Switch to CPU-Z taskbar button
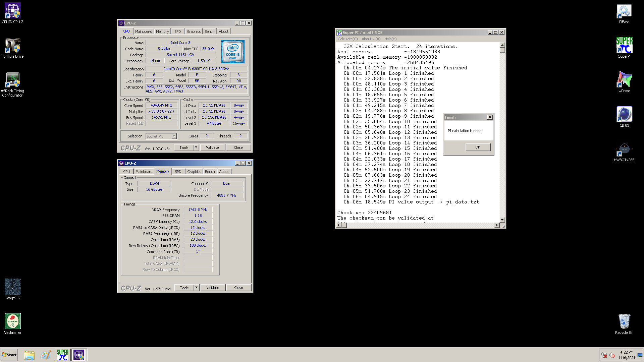Image resolution: width=644 pixels, height=362 pixels. tap(79, 355)
